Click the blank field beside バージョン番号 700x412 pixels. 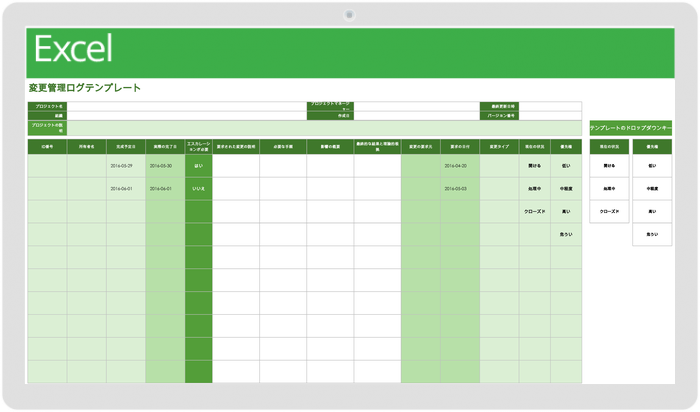(x=550, y=116)
